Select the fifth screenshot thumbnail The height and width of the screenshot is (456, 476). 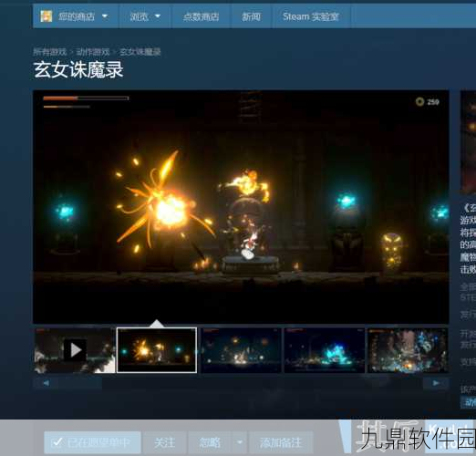(408, 350)
